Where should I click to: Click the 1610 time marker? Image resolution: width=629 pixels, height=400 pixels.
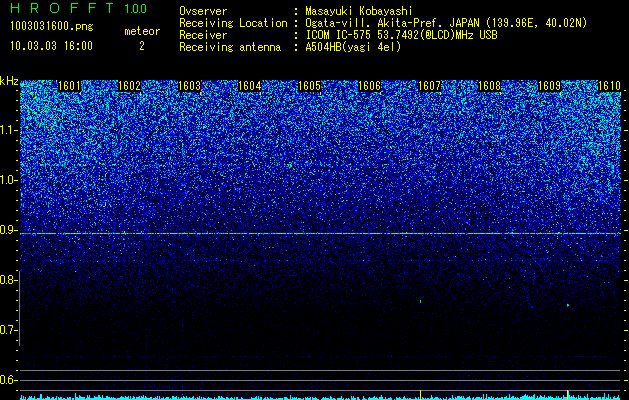[x=609, y=86]
